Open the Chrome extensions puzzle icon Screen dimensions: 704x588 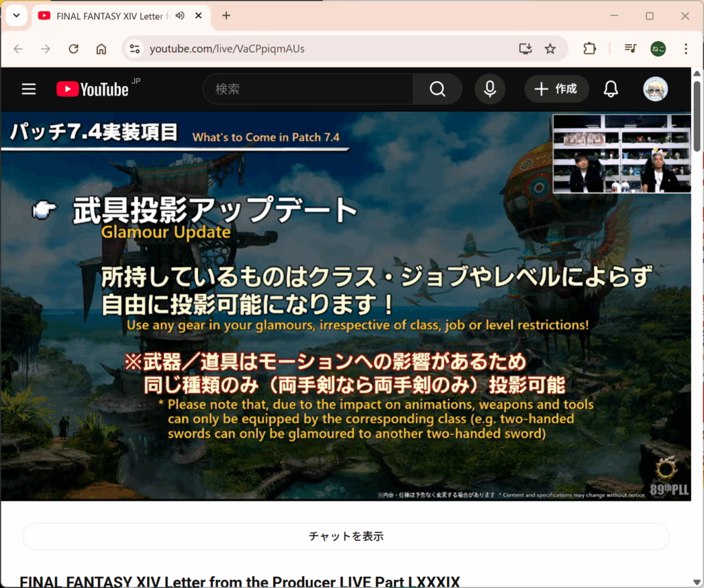pyautogui.click(x=589, y=49)
